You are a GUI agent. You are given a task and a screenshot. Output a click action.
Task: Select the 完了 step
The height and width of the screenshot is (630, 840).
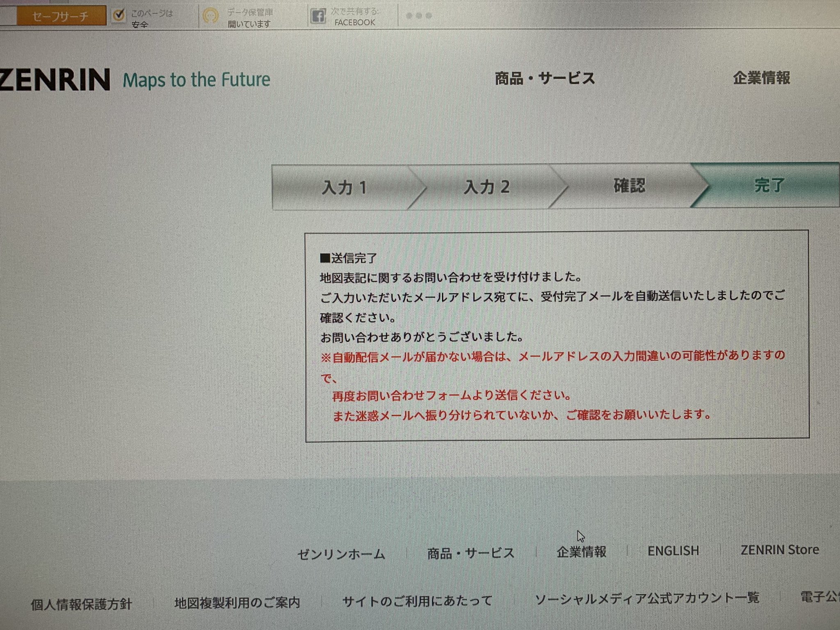[769, 185]
